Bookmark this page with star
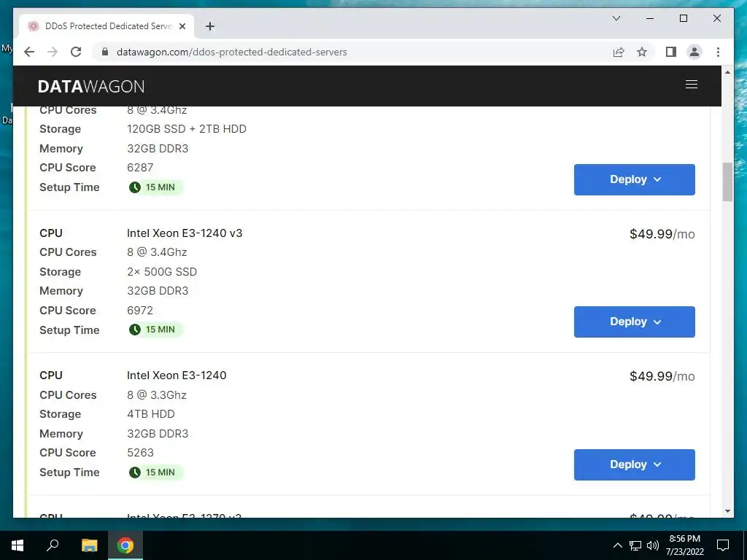Image resolution: width=747 pixels, height=560 pixels. [x=642, y=52]
